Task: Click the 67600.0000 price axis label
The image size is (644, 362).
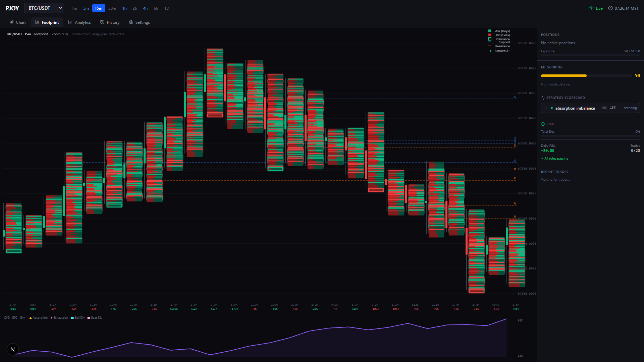Action: point(527,143)
